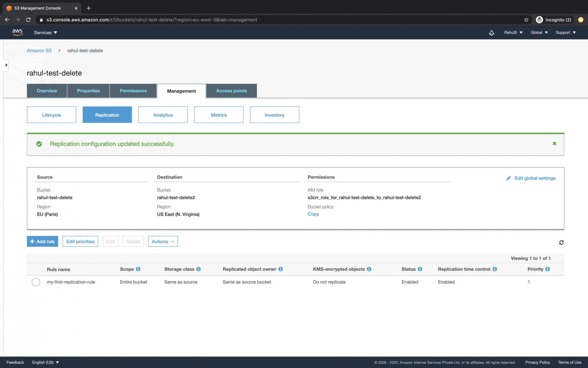Open the Lifecycle management section
This screenshot has width=588, height=368.
(51, 115)
